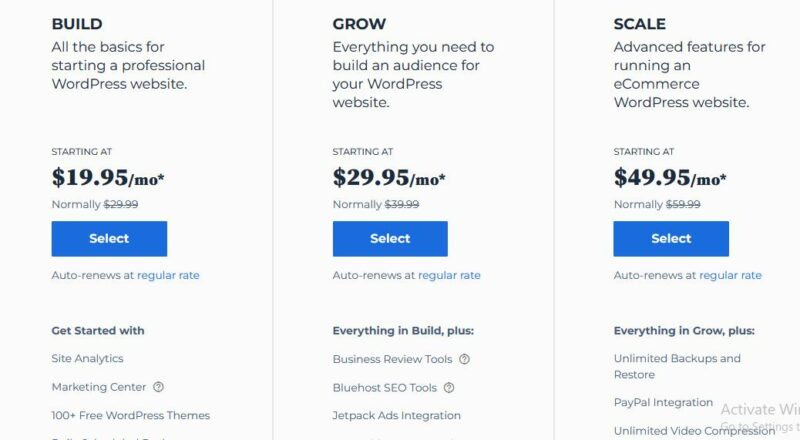Click the GROW plan heading

point(359,24)
